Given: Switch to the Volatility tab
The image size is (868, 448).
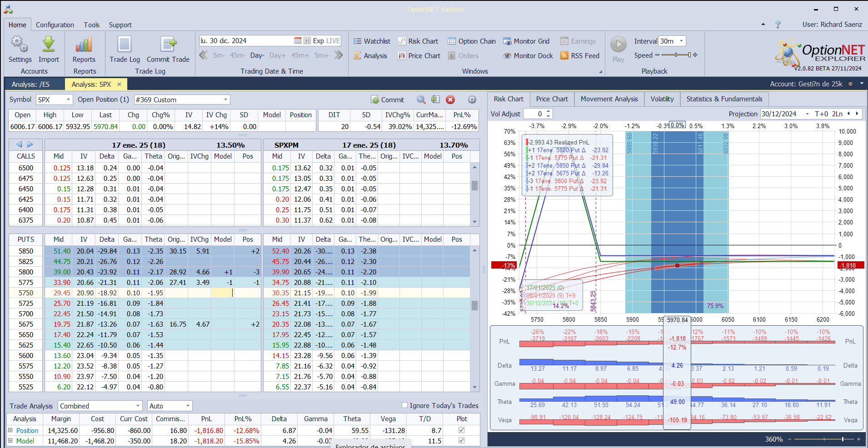Looking at the screenshot, I should [662, 99].
